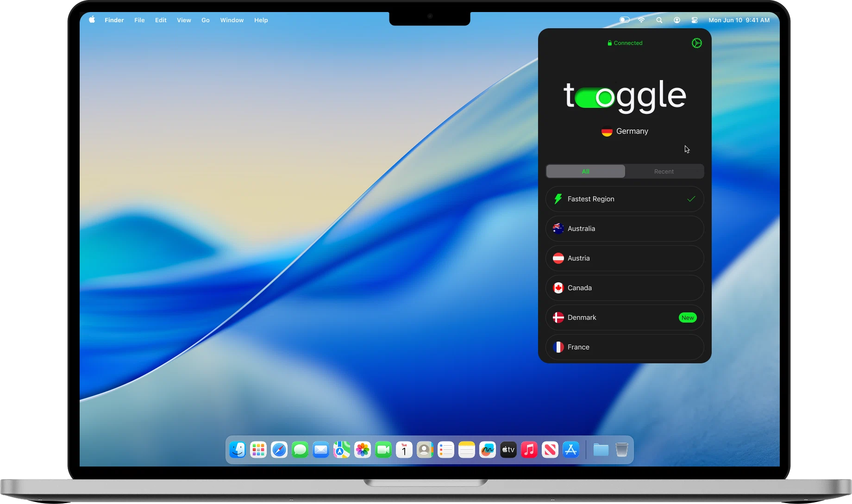The height and width of the screenshot is (504, 852).
Task: Open Mail from the Dock
Action: [321, 449]
